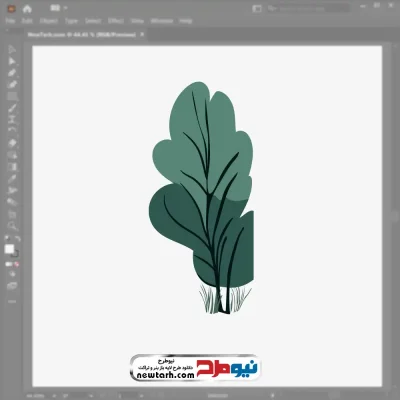
Task: Reset default fill and stroke colors
Action: [x=7, y=239]
